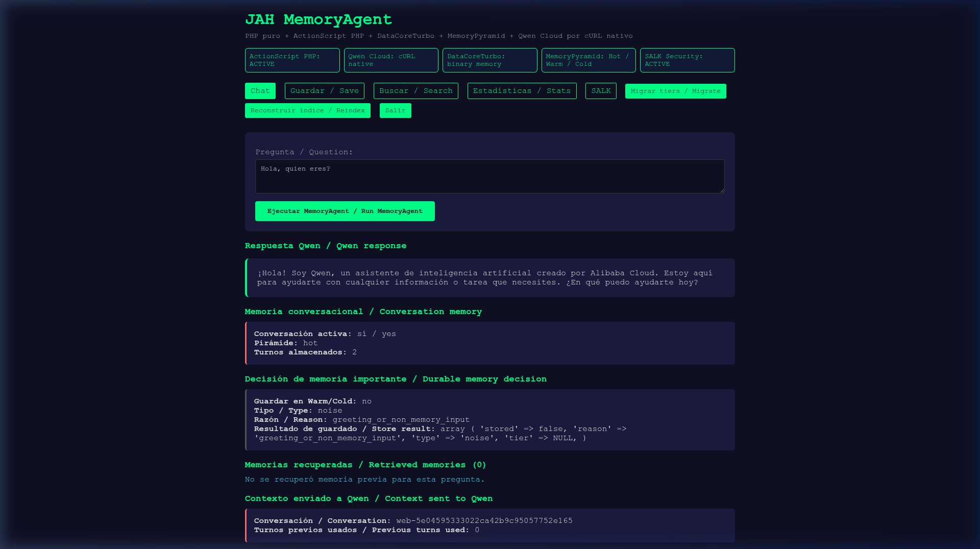
Task: Click the 'Conversación activa: sí / yes' line
Action: tap(325, 334)
